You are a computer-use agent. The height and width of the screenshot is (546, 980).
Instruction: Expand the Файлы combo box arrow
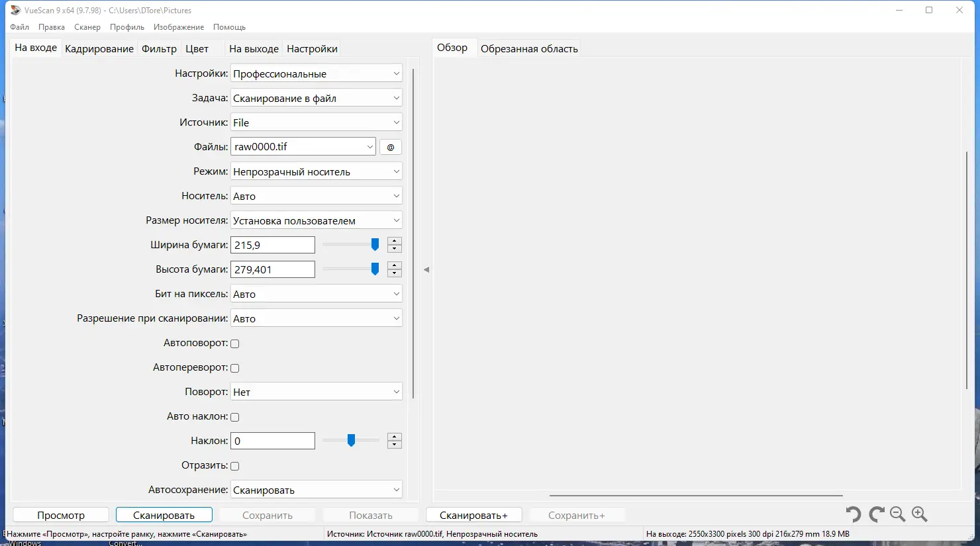click(369, 147)
